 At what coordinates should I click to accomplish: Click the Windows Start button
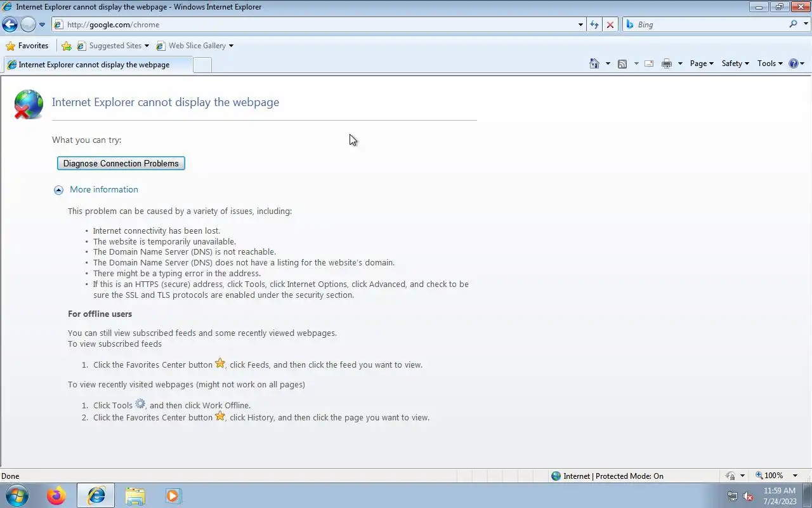click(17, 495)
